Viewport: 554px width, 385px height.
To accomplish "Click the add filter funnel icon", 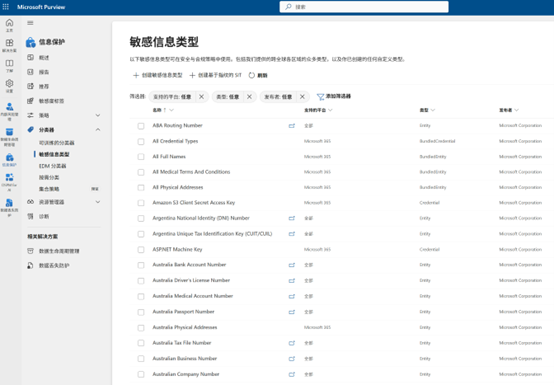I will click(320, 96).
